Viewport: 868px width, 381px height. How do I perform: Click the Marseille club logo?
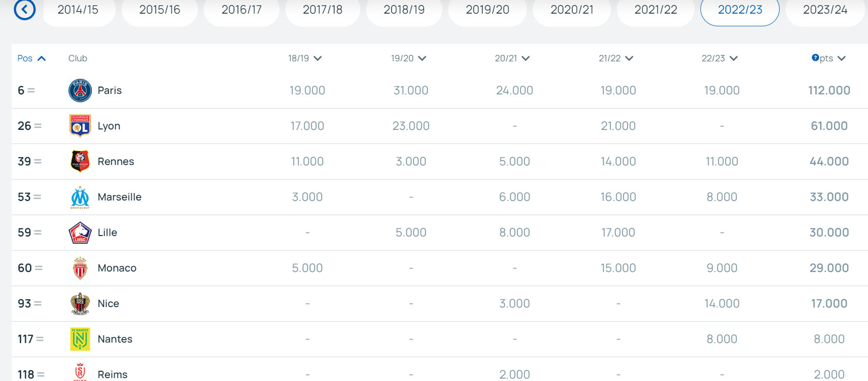(80, 197)
